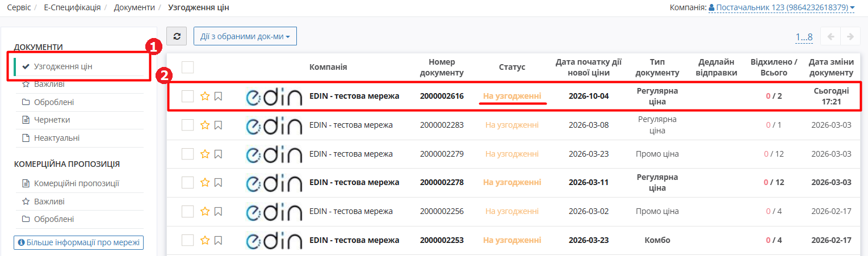This screenshot has width=868, height=256.
Task: Click status 'На узгодженні' in row 2000002616
Action: click(x=512, y=96)
